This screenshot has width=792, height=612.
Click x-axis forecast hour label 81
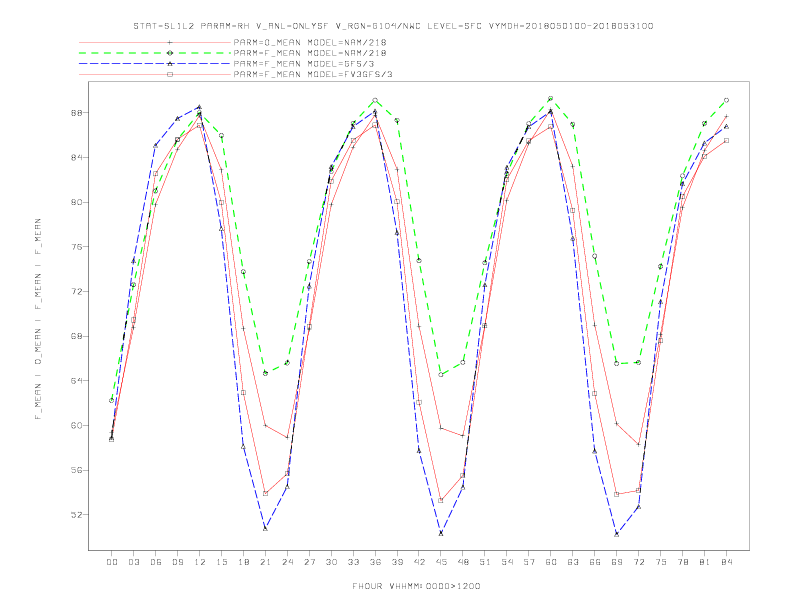coord(705,562)
